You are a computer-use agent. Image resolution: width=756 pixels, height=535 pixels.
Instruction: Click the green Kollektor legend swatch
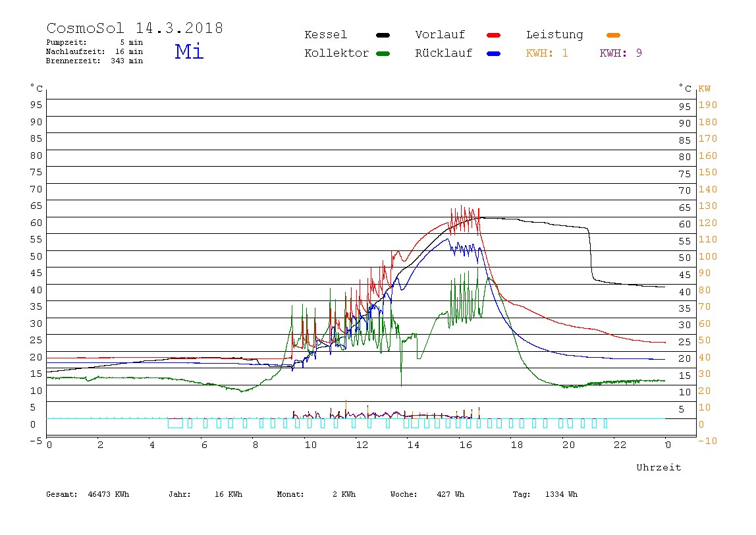point(383,53)
